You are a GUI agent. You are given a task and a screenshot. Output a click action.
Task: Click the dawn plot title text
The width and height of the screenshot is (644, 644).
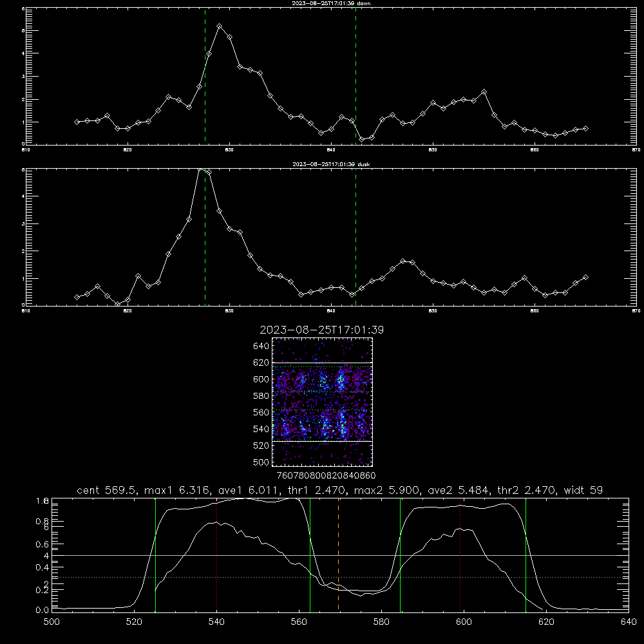[x=331, y=3]
